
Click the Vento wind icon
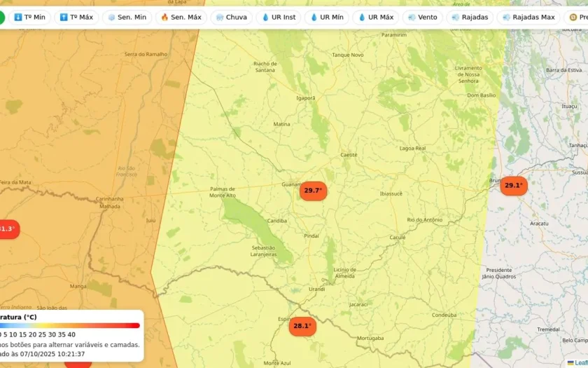412,18
